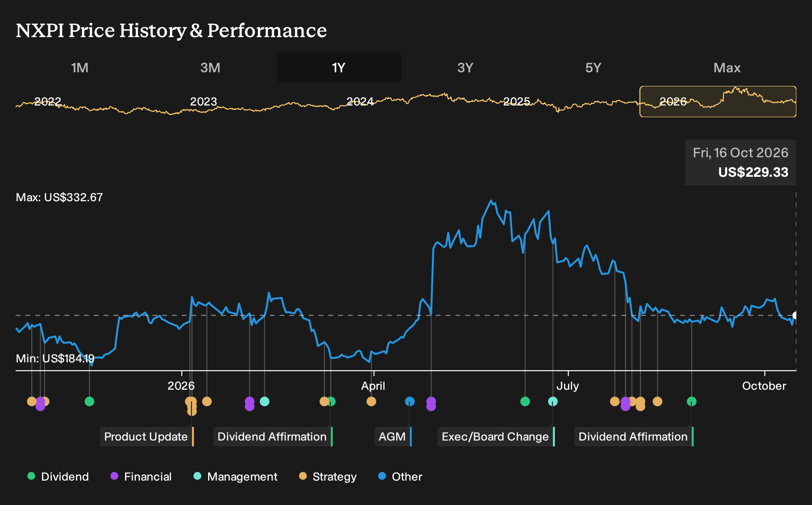Open the Product Update event label
This screenshot has width=812, height=505.
[147, 437]
